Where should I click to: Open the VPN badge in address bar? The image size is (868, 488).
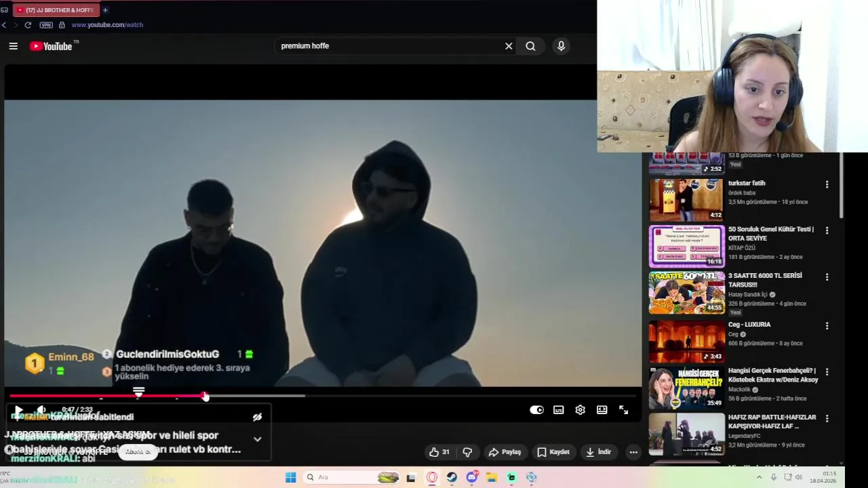click(x=46, y=25)
